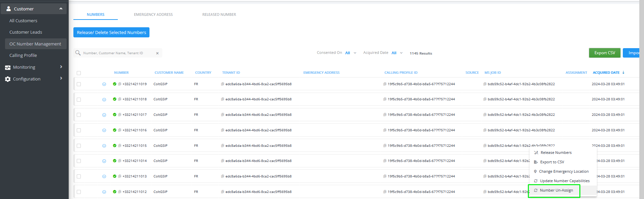Screen dimensions: 644x199
Task: Click the green Export CSV button
Action: (604, 53)
